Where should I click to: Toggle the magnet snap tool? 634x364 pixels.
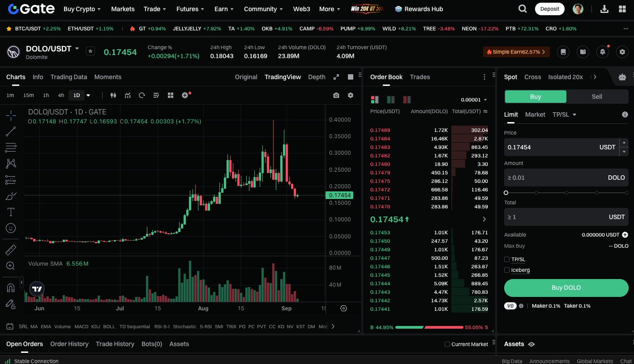pos(11,288)
